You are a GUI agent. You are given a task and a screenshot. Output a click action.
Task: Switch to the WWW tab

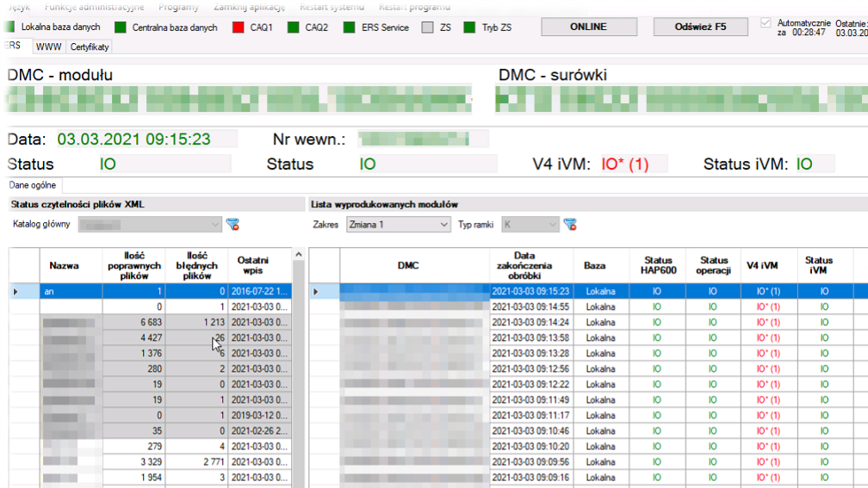click(47, 46)
